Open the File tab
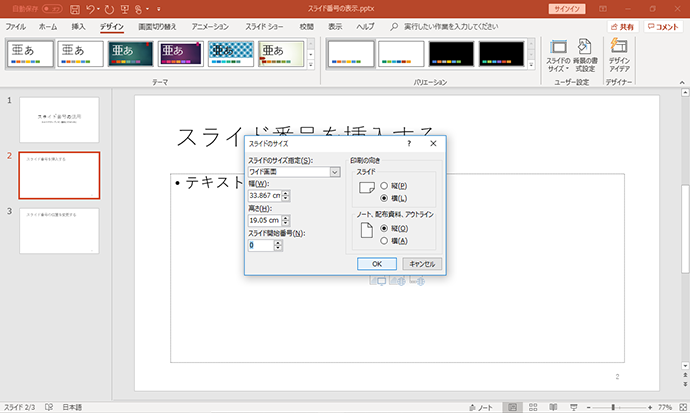 click(x=15, y=27)
